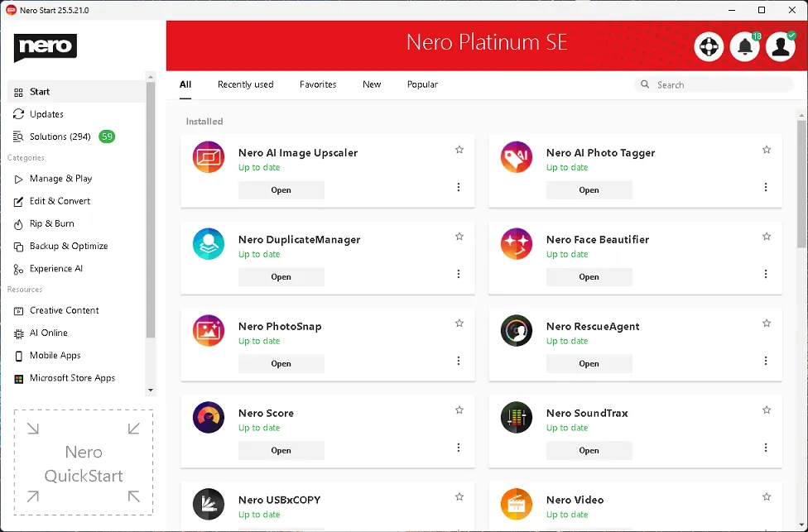Click the help lifebuoy icon in header
The image size is (808, 532).
[x=709, y=47]
